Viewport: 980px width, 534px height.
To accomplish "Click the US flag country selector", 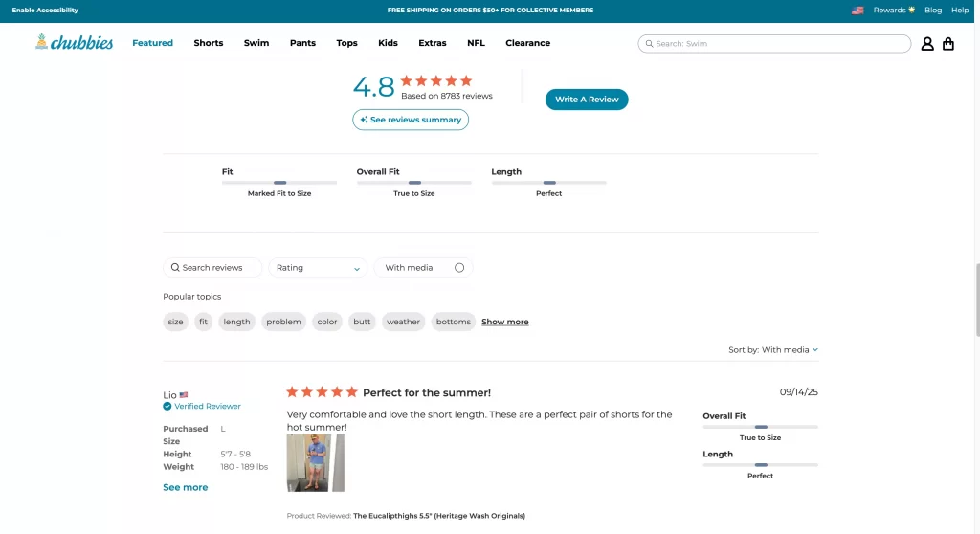I will (x=857, y=11).
